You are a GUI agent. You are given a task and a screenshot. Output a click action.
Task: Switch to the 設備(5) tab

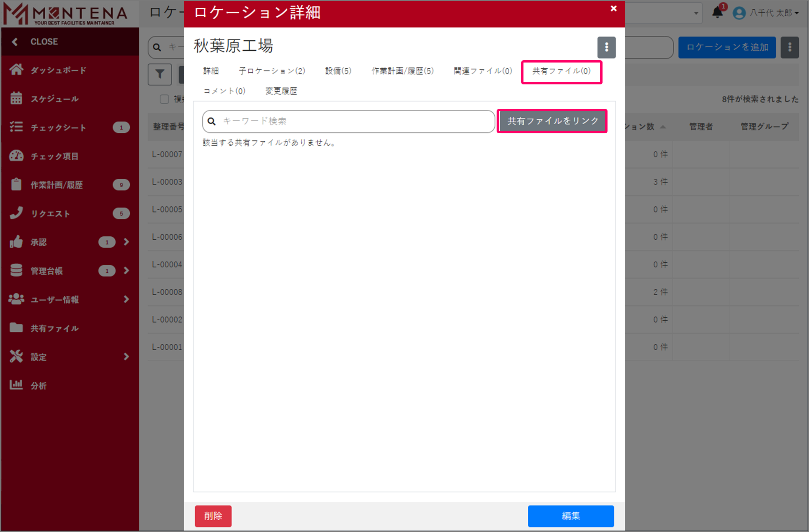click(338, 71)
